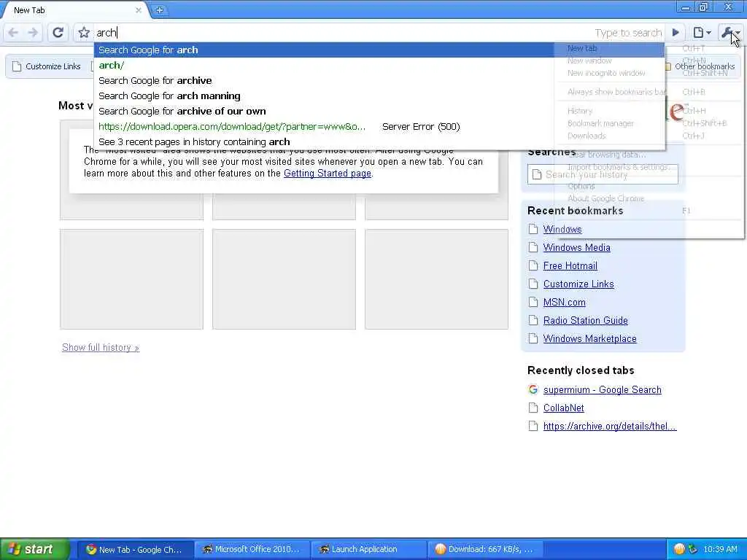
Task: Open the Windows recent bookmark
Action: [x=562, y=230]
